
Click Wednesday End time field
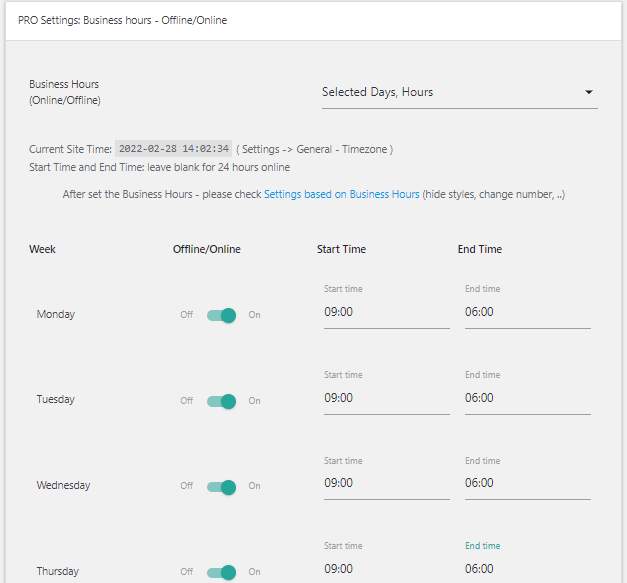(527, 483)
